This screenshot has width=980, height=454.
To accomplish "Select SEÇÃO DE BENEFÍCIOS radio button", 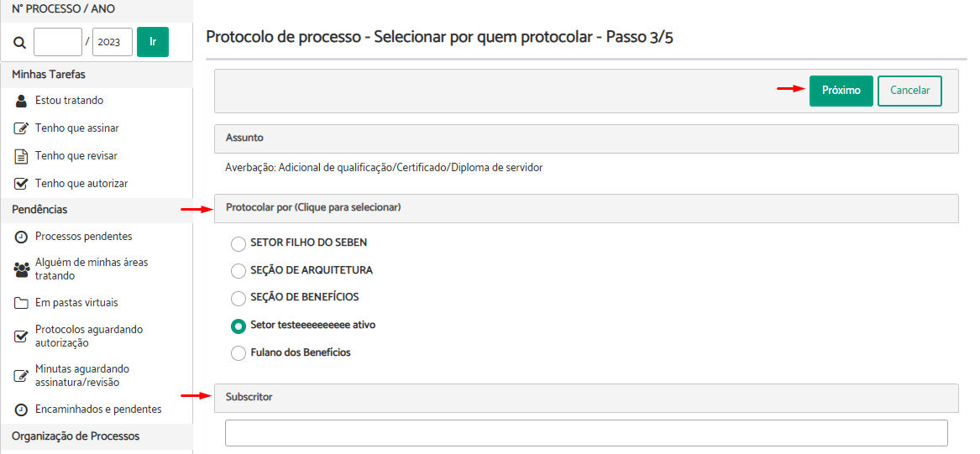I will tap(238, 299).
